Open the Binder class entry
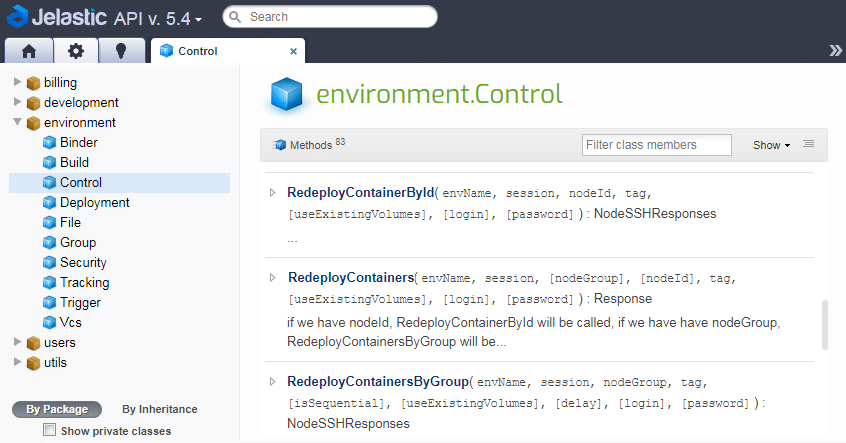846x443 pixels. coord(79,142)
